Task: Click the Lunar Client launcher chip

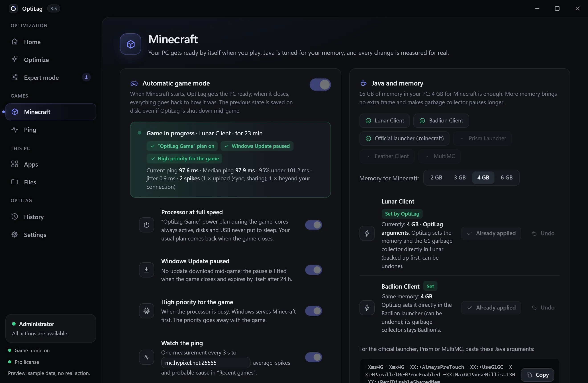Action: (384, 121)
